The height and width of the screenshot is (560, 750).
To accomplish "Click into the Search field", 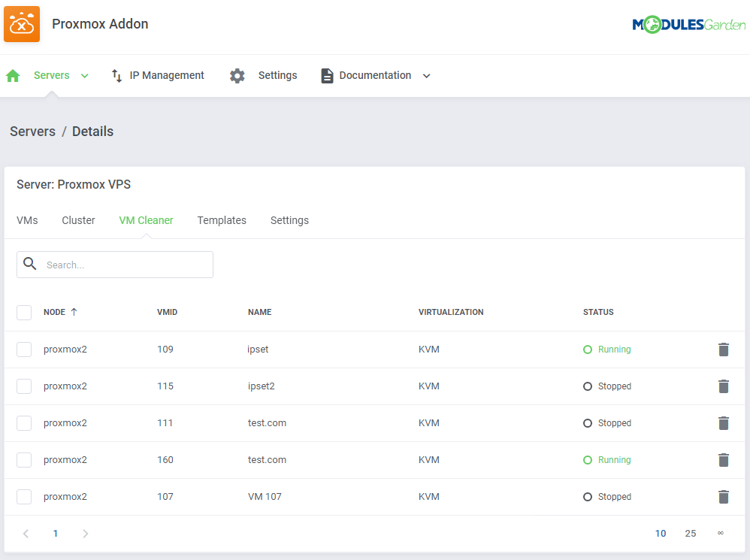I will coord(115,265).
